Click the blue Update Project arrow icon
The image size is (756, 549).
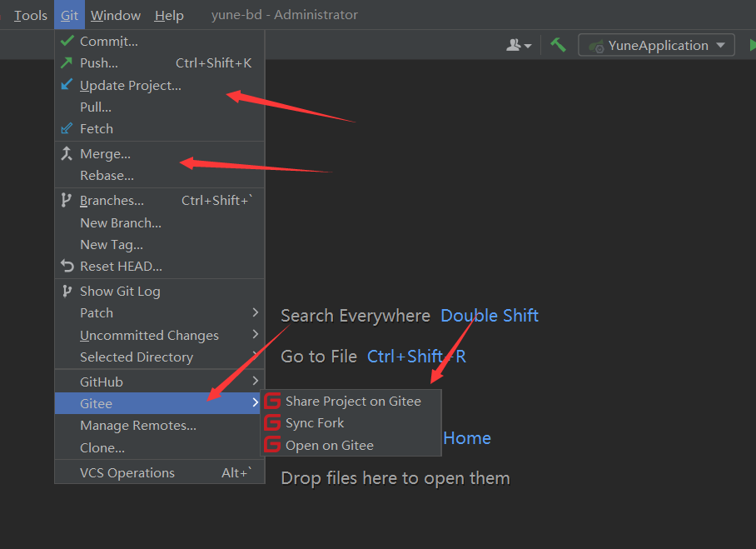(x=67, y=84)
